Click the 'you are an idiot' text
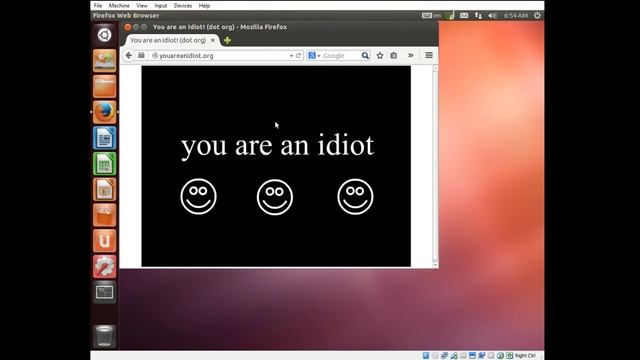The width and height of the screenshot is (640, 360). click(278, 145)
